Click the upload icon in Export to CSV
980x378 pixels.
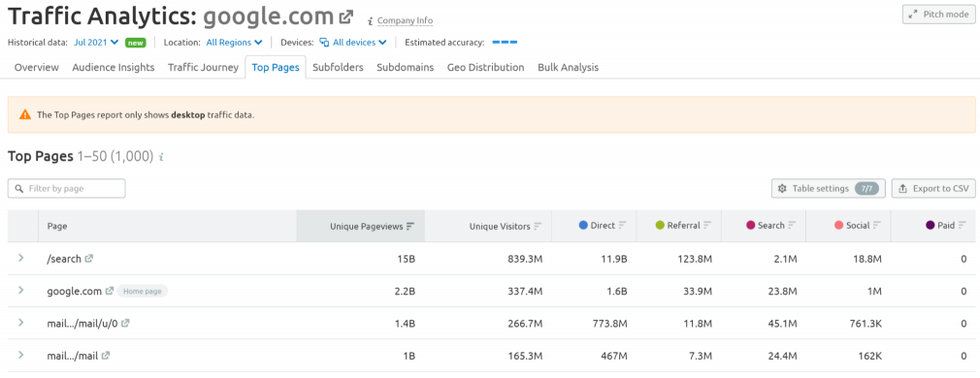[x=902, y=188]
